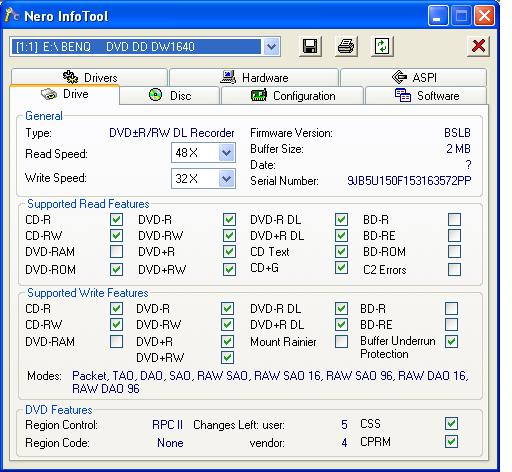Expand the Read Speed dropdown
This screenshot has height=472, width=512.
tap(226, 153)
